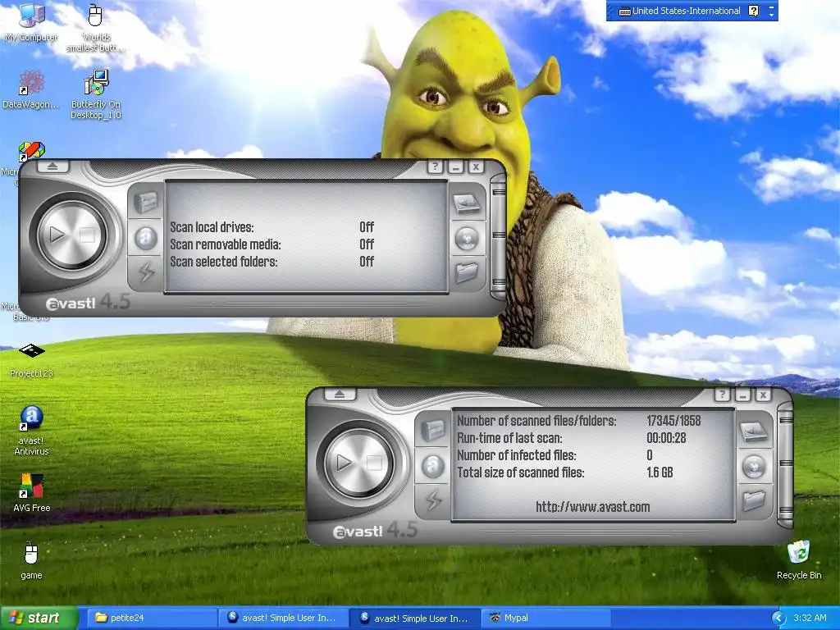This screenshot has height=630, width=840.
Task: Select DataWagon desktop shortcut
Action: coord(31,90)
